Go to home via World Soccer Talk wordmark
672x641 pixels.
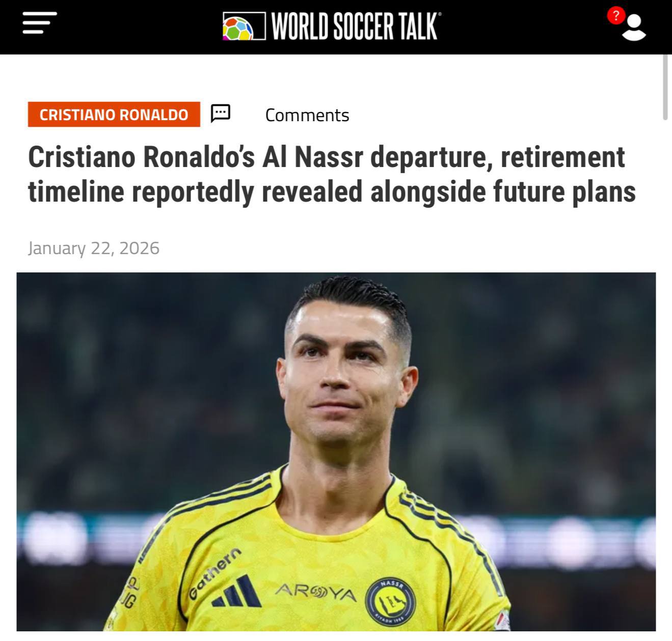tap(356, 26)
